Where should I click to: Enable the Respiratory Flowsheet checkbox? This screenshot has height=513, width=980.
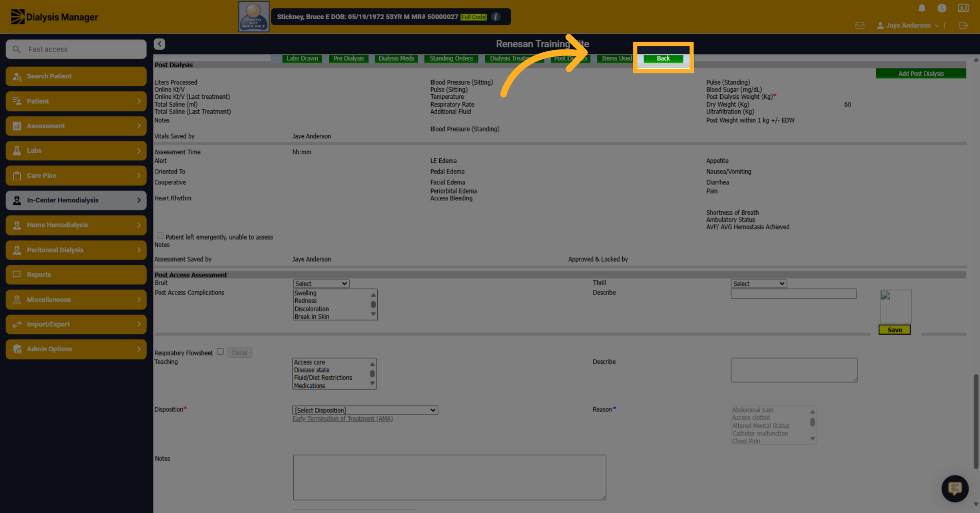(220, 351)
